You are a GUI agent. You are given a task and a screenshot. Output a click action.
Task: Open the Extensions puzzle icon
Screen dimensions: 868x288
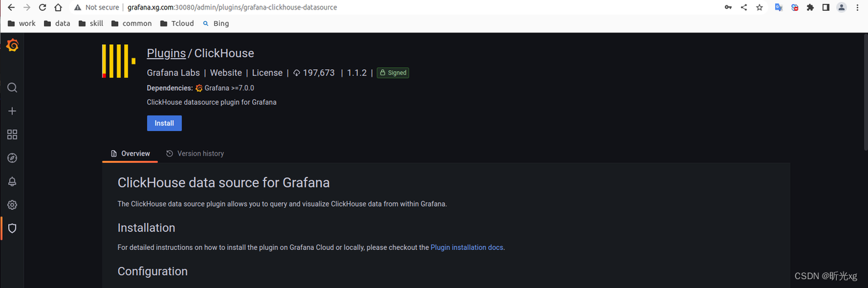pyautogui.click(x=810, y=7)
